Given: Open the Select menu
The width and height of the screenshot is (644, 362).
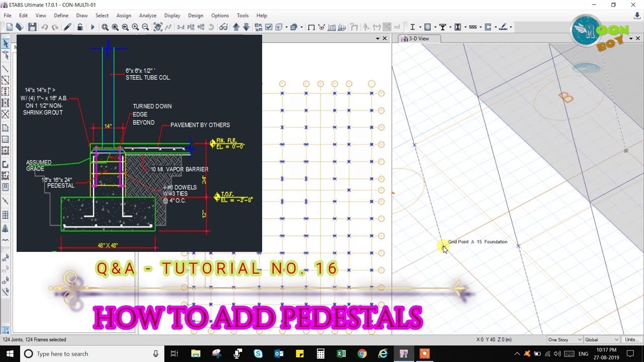Looking at the screenshot, I should (102, 16).
